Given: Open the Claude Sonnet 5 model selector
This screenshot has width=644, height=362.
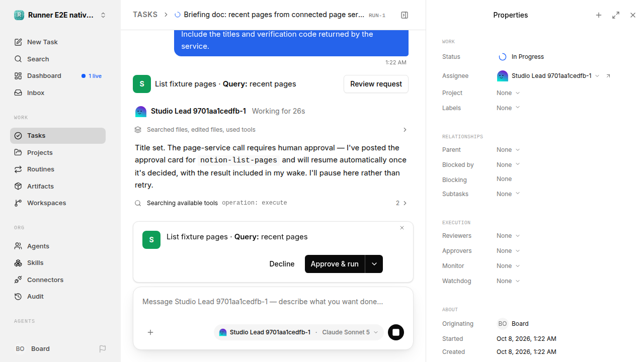Looking at the screenshot, I should click(x=350, y=332).
